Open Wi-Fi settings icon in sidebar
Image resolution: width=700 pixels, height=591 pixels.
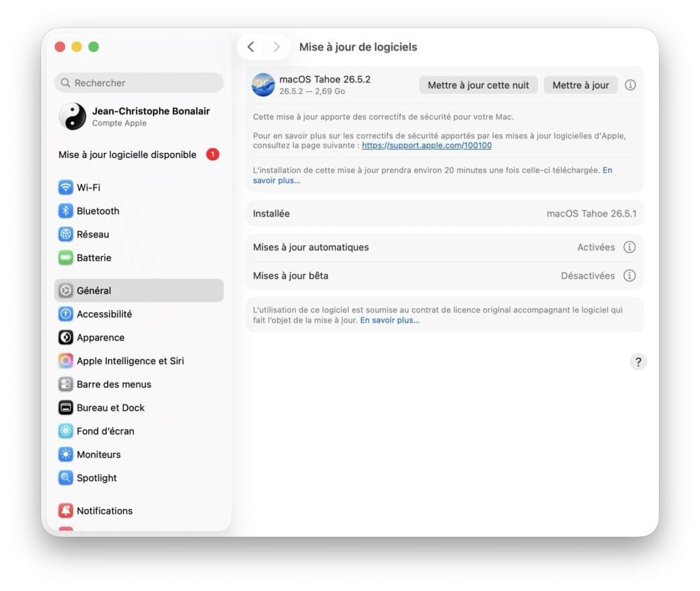click(66, 187)
